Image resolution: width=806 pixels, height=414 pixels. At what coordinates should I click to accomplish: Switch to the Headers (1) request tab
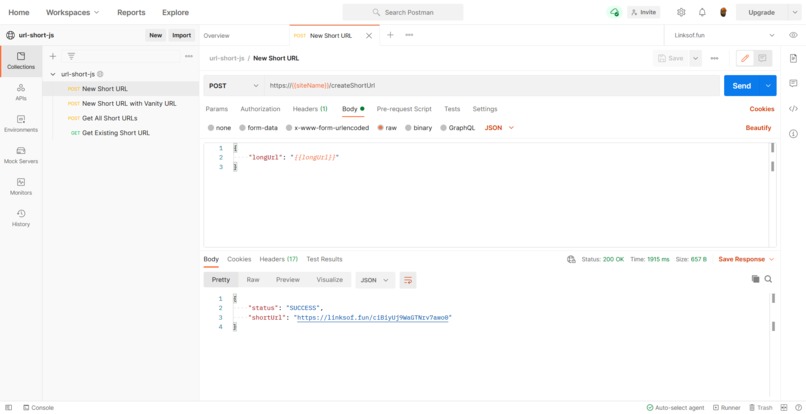310,109
